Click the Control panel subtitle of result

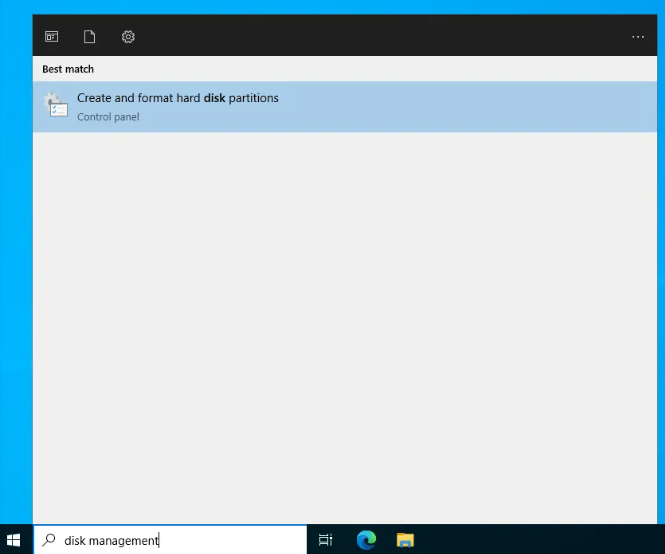point(108,117)
